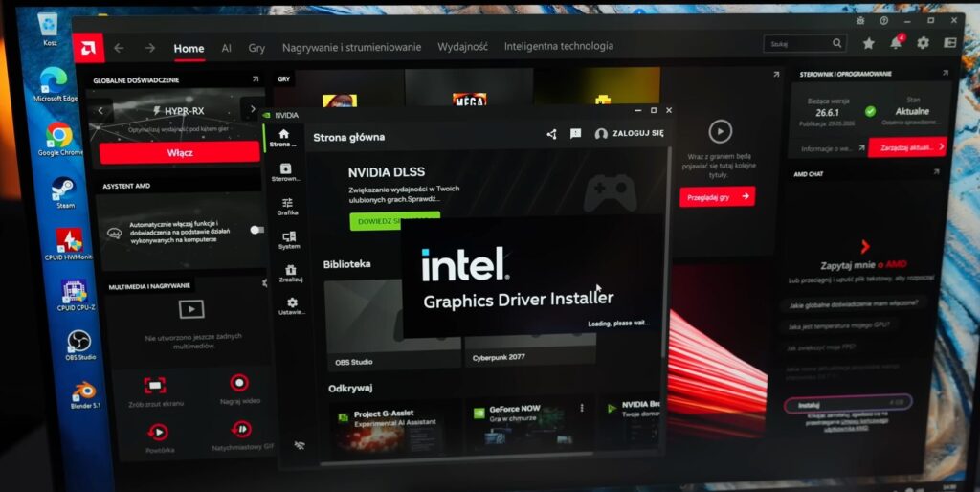980x492 pixels.
Task: Go forward with the AMD Software forward arrow
Action: [149, 48]
